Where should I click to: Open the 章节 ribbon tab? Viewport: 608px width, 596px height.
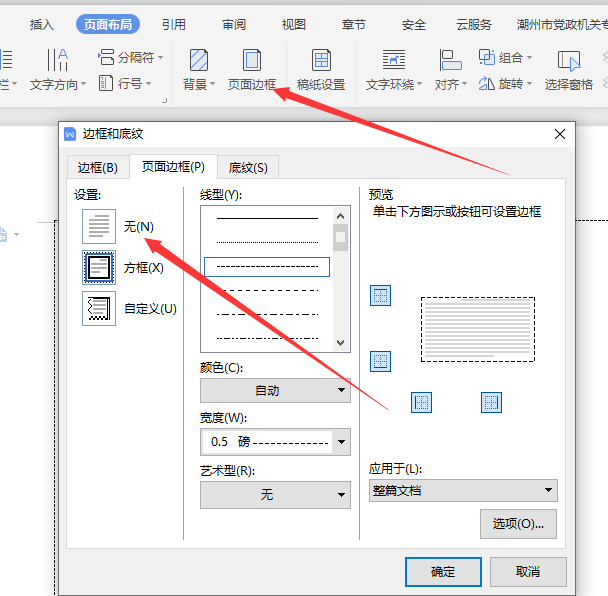(354, 25)
